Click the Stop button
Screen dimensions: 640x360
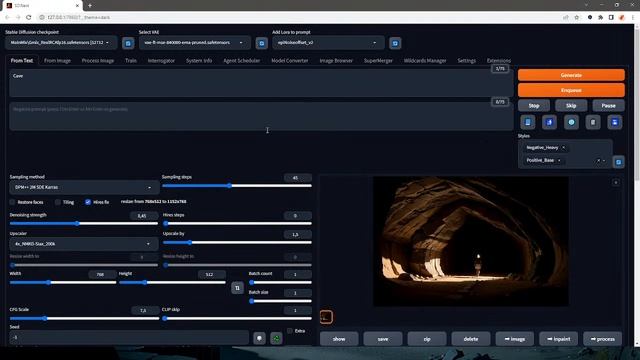[534, 106]
